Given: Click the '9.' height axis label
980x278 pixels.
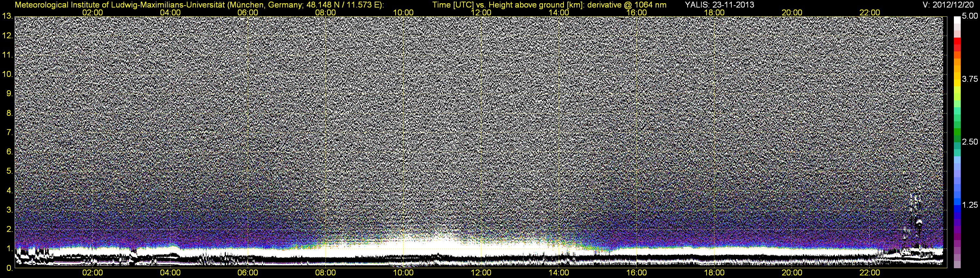Looking at the screenshot, I should [9, 94].
